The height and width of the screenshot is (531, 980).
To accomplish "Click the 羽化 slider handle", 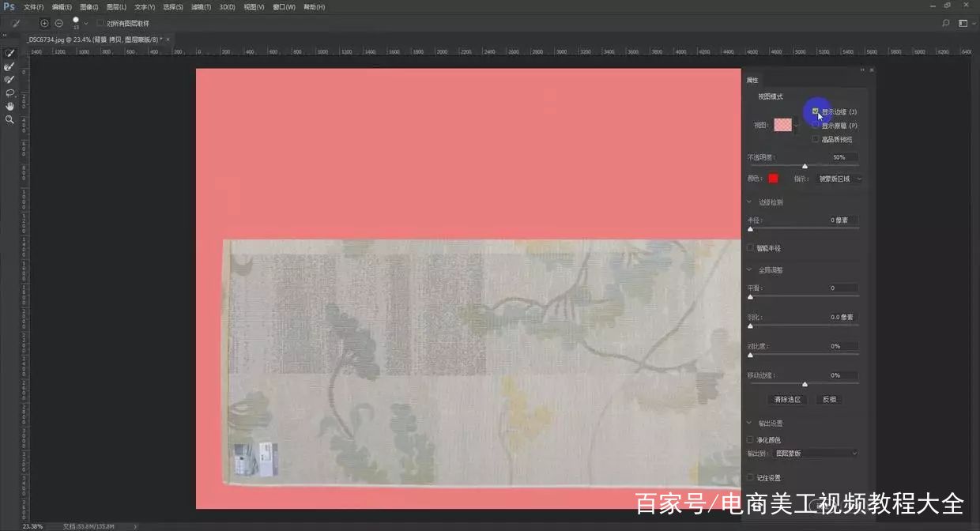I will [x=750, y=326].
